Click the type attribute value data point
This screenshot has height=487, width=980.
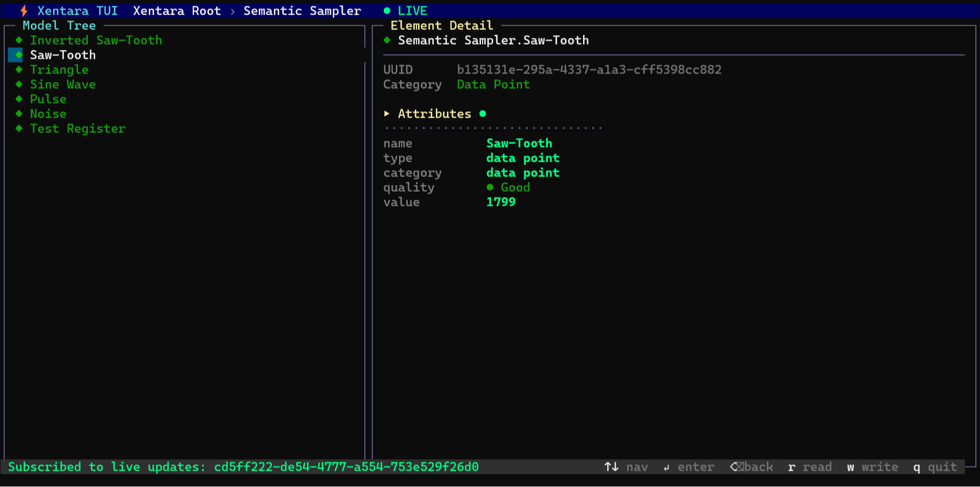pyautogui.click(x=523, y=158)
